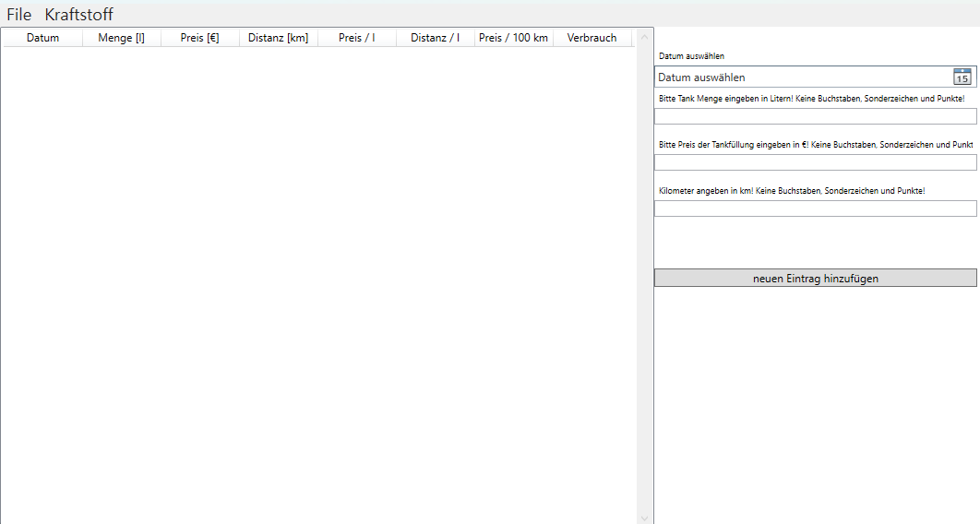The image size is (980, 524).
Task: Open the calendar date picker icon
Action: pyautogui.click(x=962, y=77)
